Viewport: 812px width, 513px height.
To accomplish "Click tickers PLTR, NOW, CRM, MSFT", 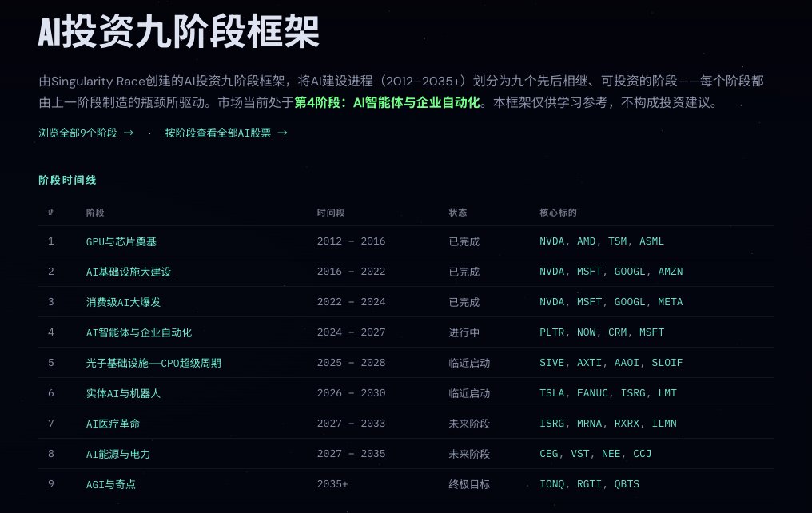I will [x=602, y=332].
